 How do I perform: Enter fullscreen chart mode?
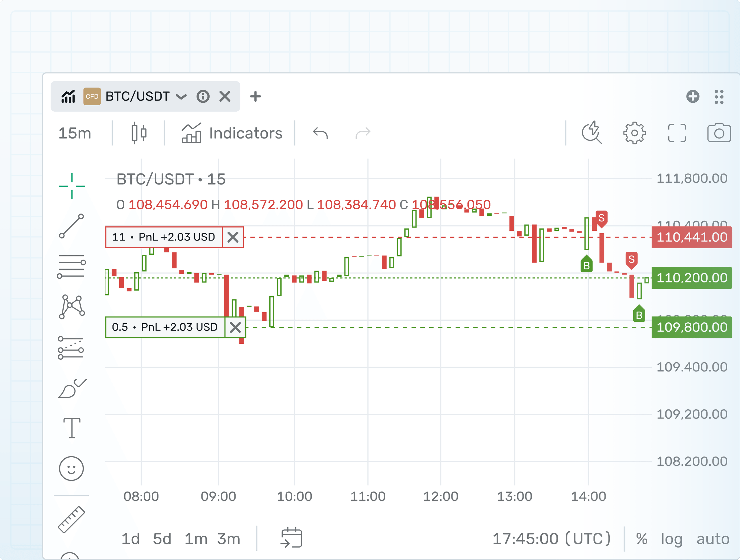pyautogui.click(x=677, y=133)
